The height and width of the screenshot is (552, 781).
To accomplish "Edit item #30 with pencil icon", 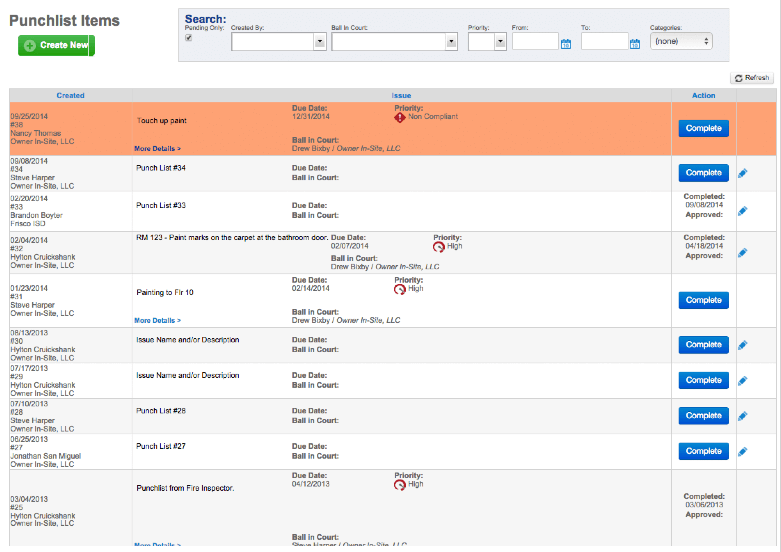I will [743, 345].
